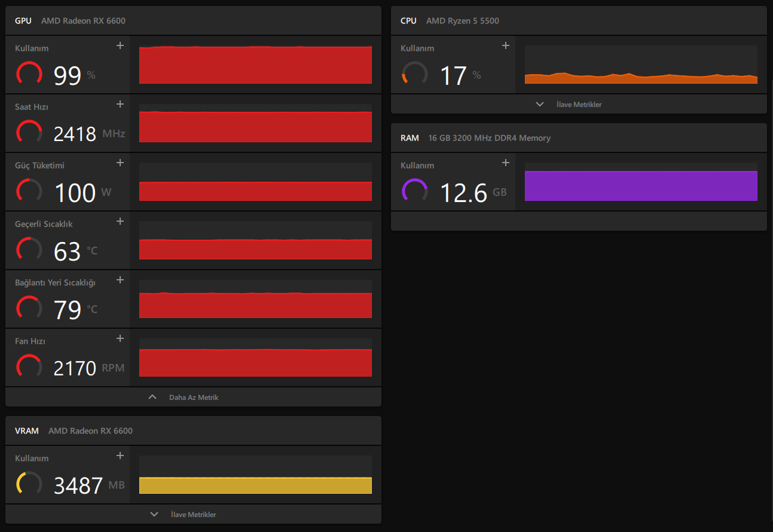
Task: Select the power draw value 100
Action: 75,192
